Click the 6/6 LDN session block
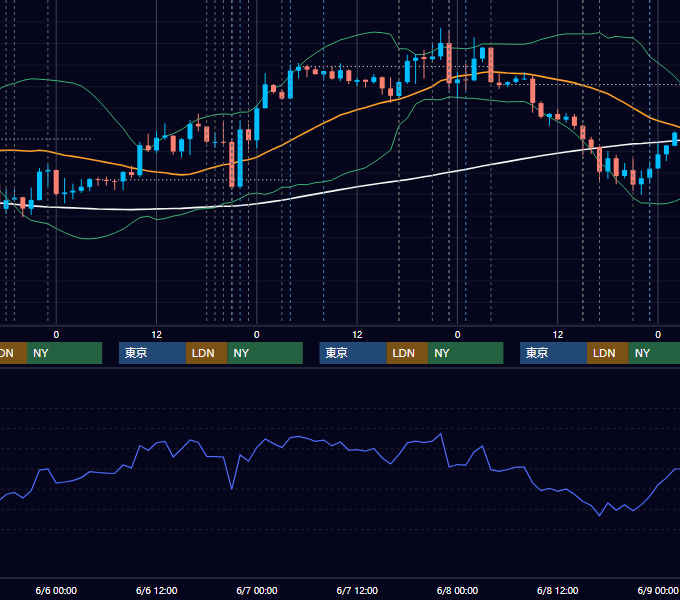Image resolution: width=680 pixels, height=600 pixels. [206, 353]
